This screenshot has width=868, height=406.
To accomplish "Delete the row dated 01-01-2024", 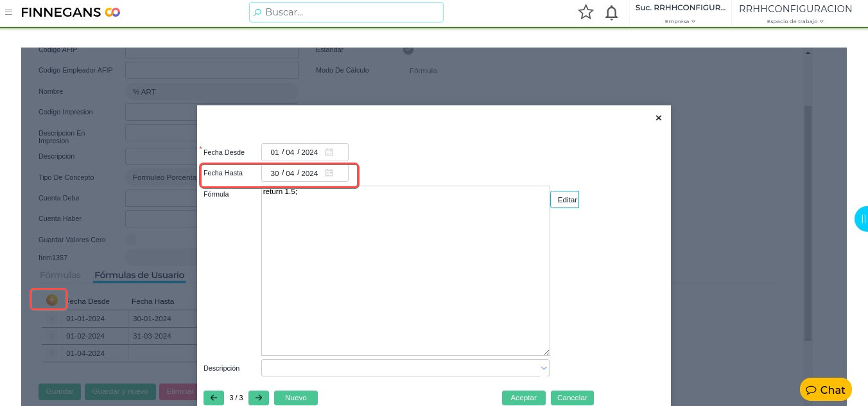I will (x=52, y=319).
